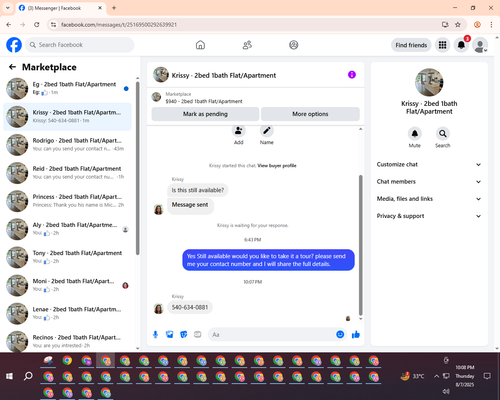Show hidden system tray icons
Screen dimensions: 500x400
tap(436, 376)
